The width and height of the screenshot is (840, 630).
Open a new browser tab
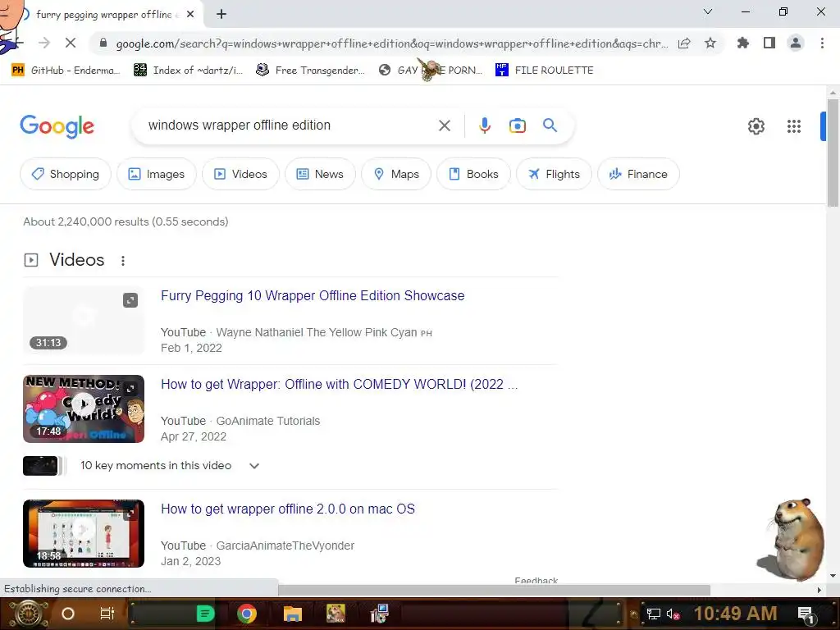pos(221,15)
